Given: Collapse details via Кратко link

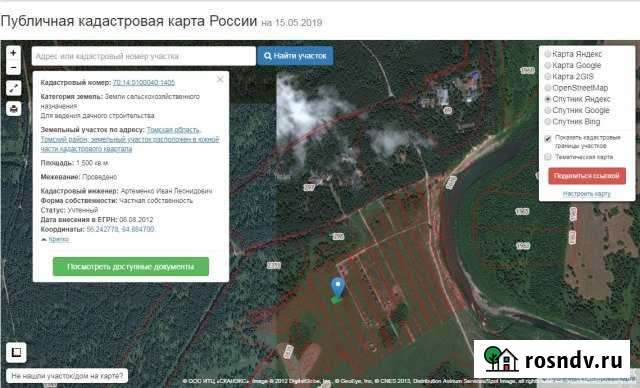Looking at the screenshot, I should [x=59, y=239].
